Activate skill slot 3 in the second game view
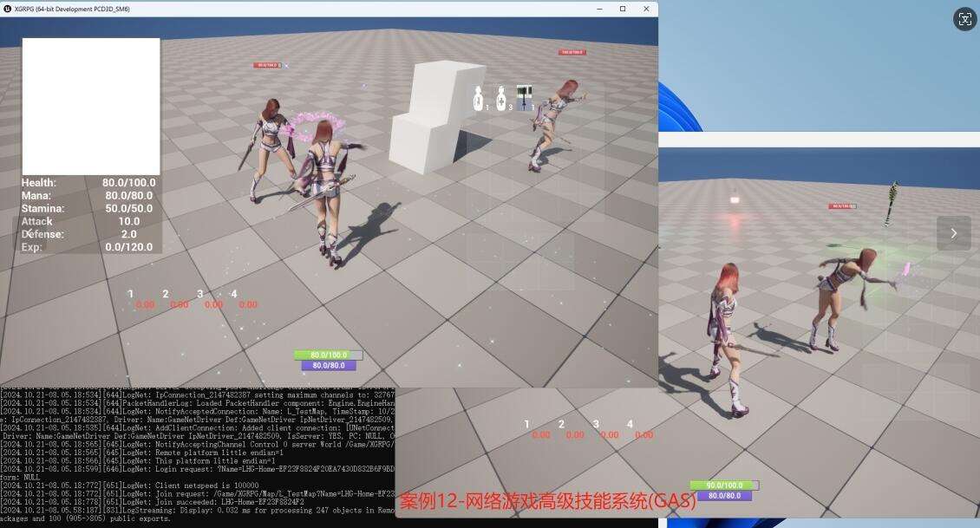Viewport: 980px width, 528px height. click(596, 424)
